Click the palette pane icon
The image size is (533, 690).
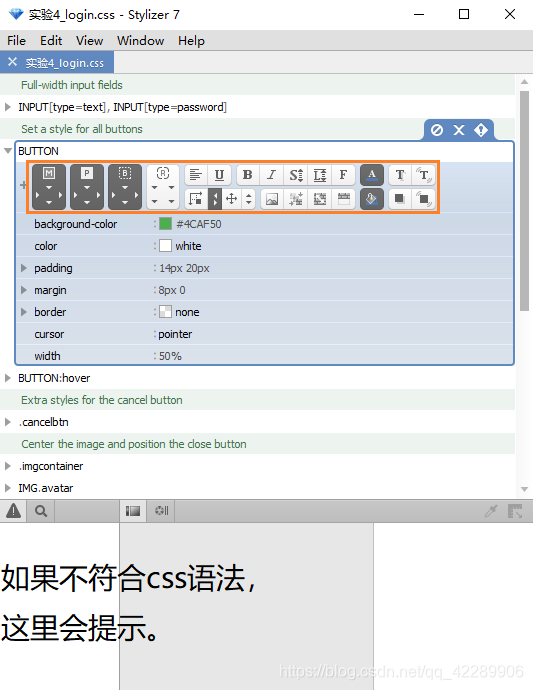pyautogui.click(x=162, y=511)
